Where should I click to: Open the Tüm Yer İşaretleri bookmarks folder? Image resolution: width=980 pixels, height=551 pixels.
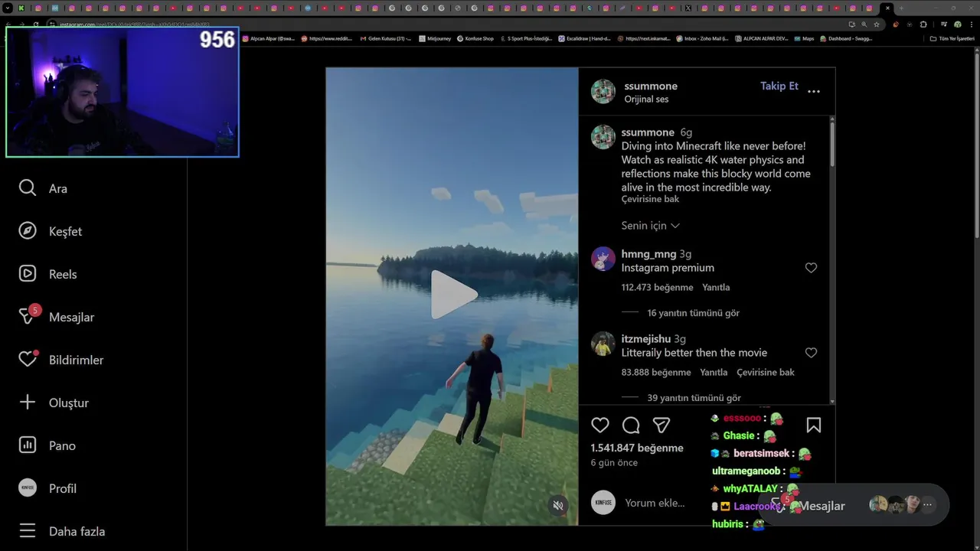[952, 38]
